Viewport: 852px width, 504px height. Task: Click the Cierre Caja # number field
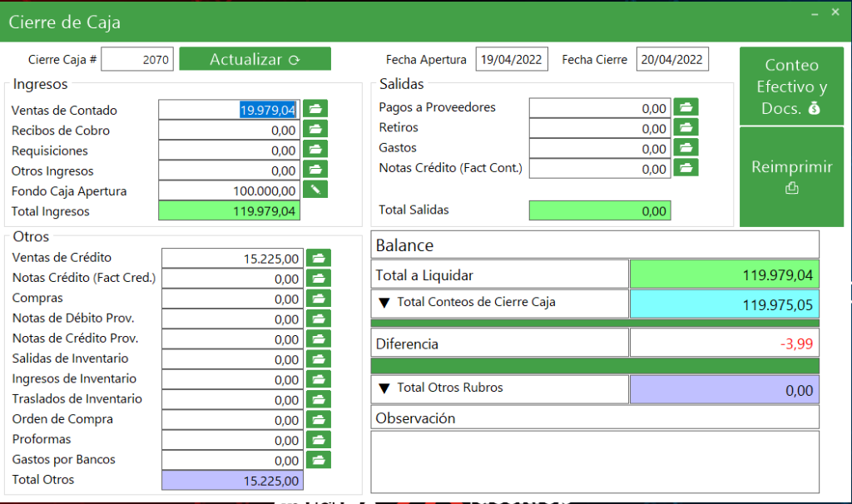[x=137, y=60]
